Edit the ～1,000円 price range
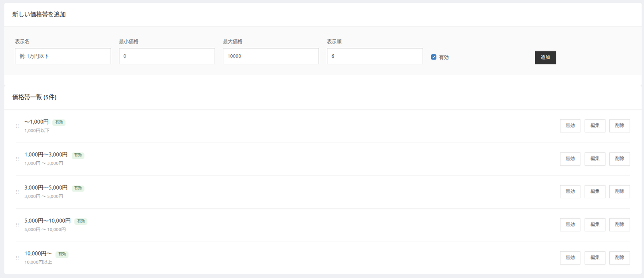Screen dimensions: 644x278 click(595, 126)
